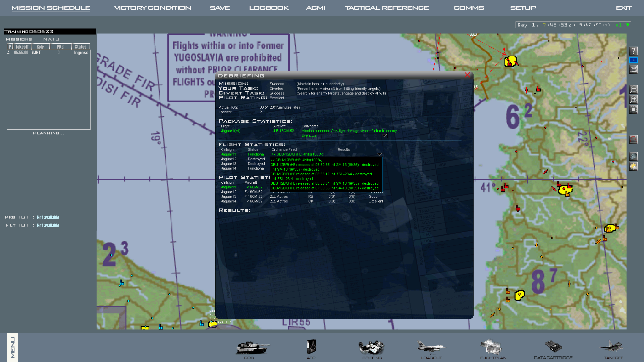Open the Flightplan map icon
The height and width of the screenshot is (362, 644).
(491, 347)
